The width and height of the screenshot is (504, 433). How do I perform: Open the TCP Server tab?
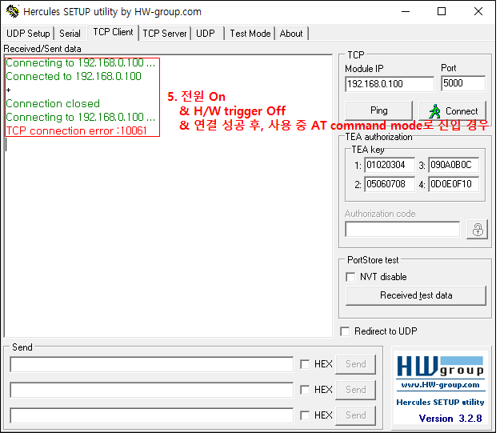165,34
